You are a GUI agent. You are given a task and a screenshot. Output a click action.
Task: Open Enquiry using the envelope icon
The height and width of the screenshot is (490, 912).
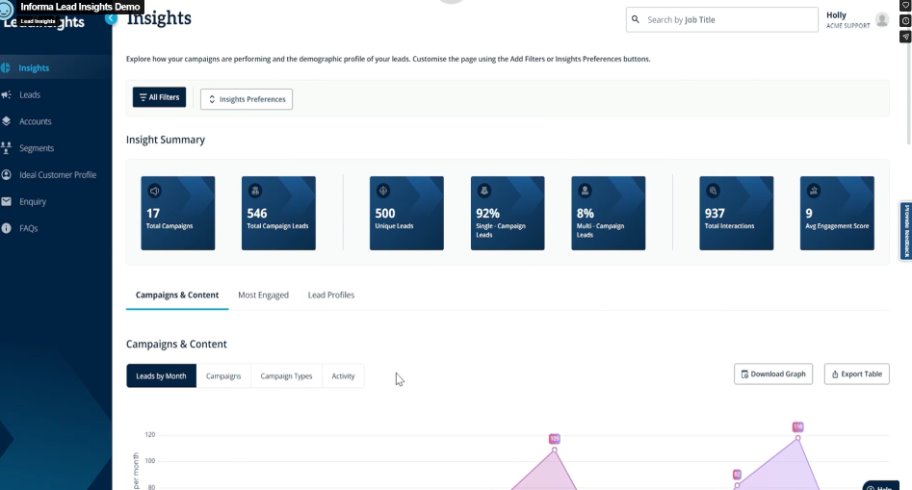tap(7, 201)
